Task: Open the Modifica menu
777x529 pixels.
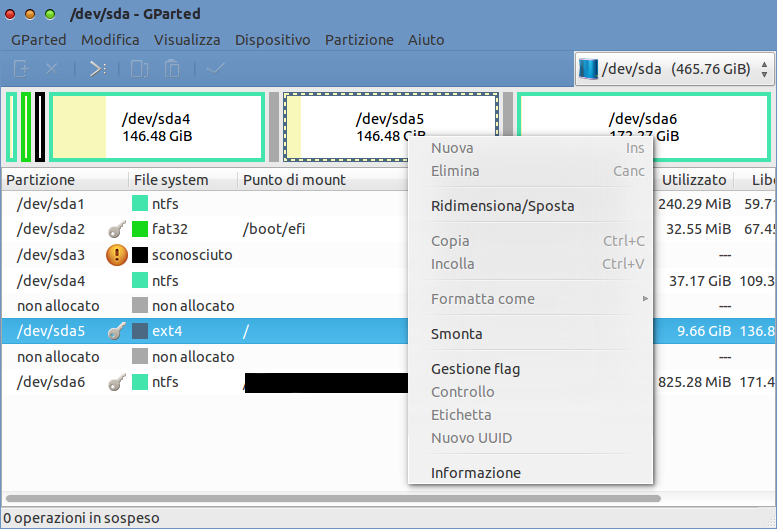Action: pos(110,40)
